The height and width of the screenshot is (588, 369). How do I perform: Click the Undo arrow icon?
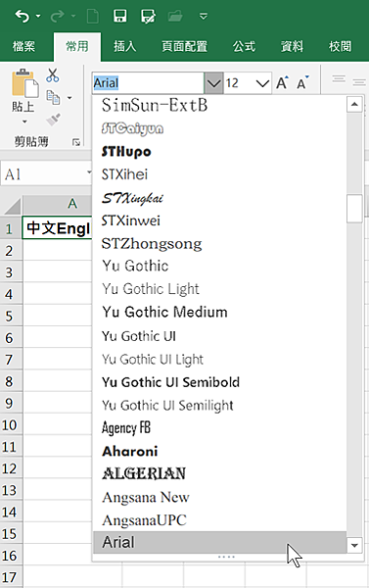[23, 16]
